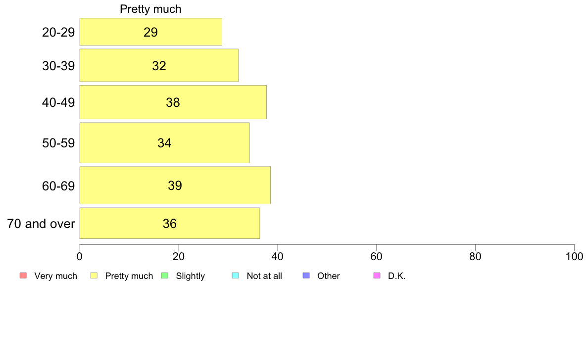This screenshot has width=588, height=364.
Task: Click the 70 and over axis label
Action: [41, 224]
